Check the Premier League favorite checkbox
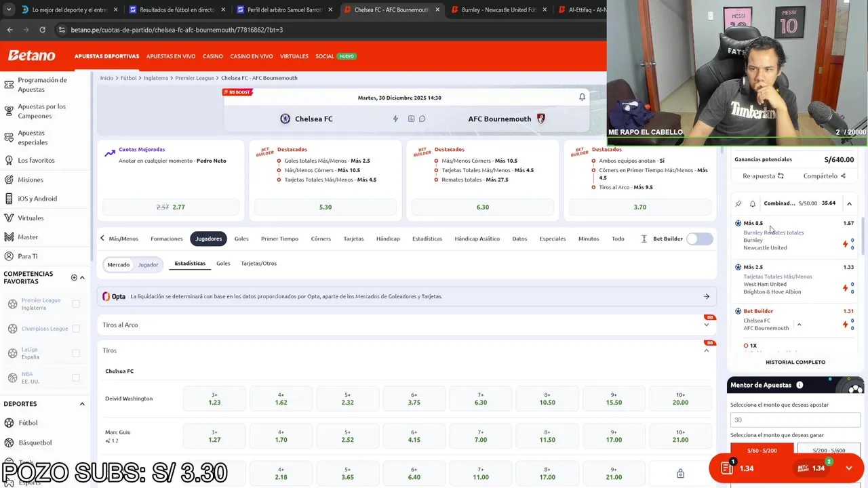The width and height of the screenshot is (868, 488). pos(76,304)
